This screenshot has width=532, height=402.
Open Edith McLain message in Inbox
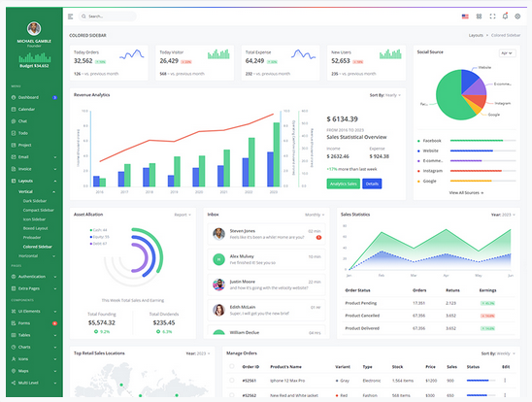tap(266, 310)
